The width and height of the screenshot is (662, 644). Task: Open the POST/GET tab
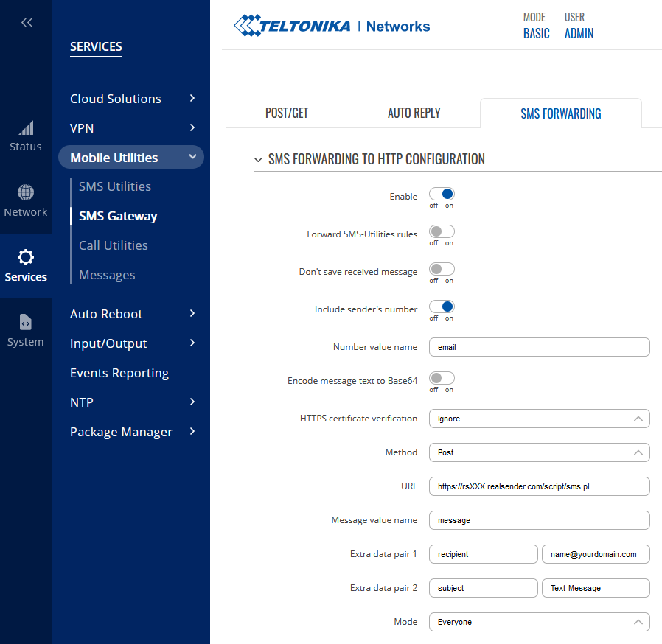[287, 113]
